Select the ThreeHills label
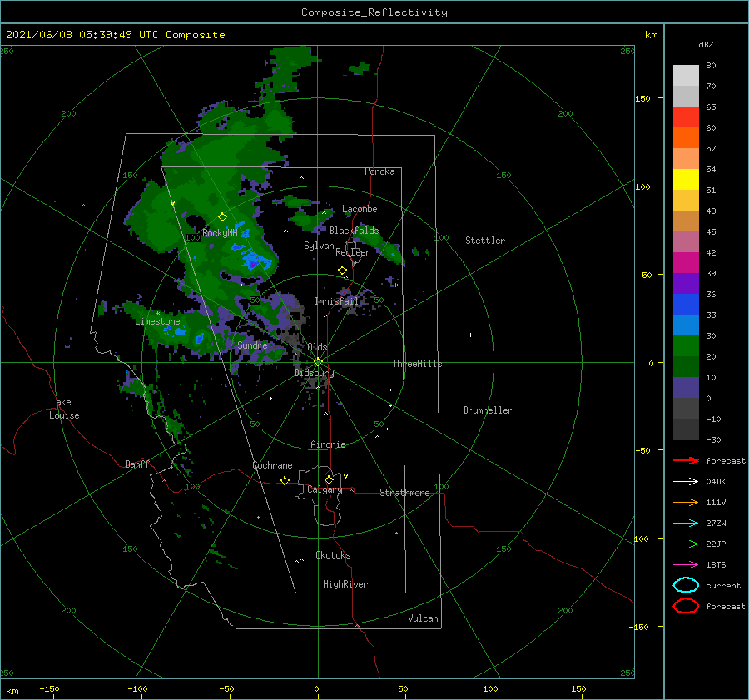This screenshot has height=700, width=749. tap(417, 364)
